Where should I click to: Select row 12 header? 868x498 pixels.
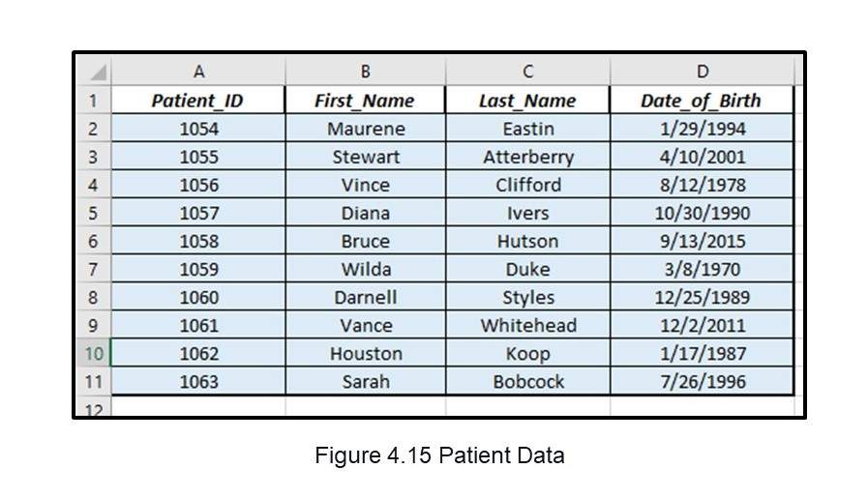coord(94,409)
